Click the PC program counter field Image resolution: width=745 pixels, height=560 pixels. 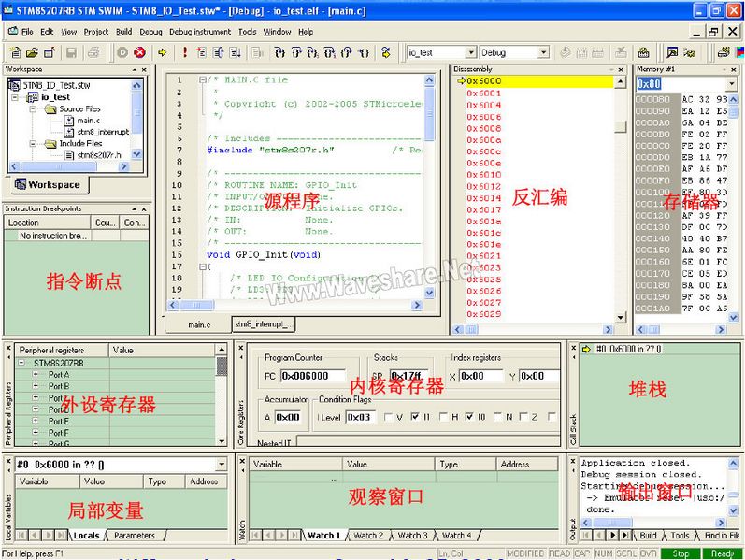point(312,376)
